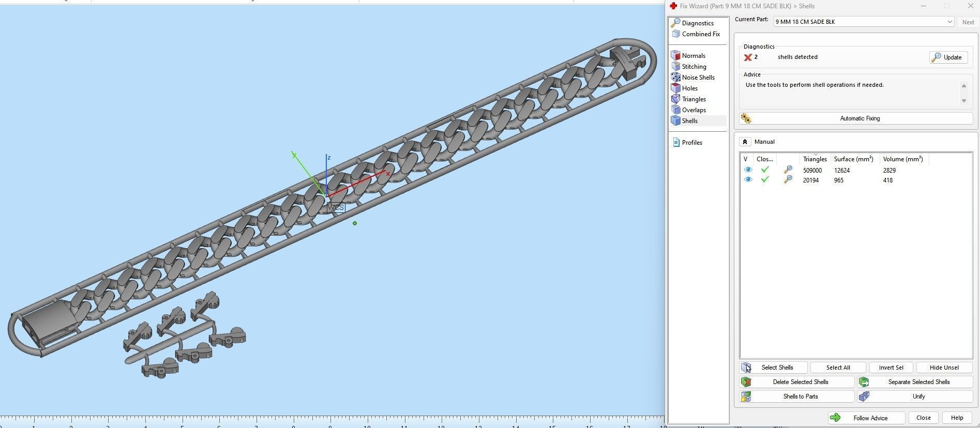Click Select All shells
This screenshot has height=428, width=980.
pyautogui.click(x=838, y=368)
